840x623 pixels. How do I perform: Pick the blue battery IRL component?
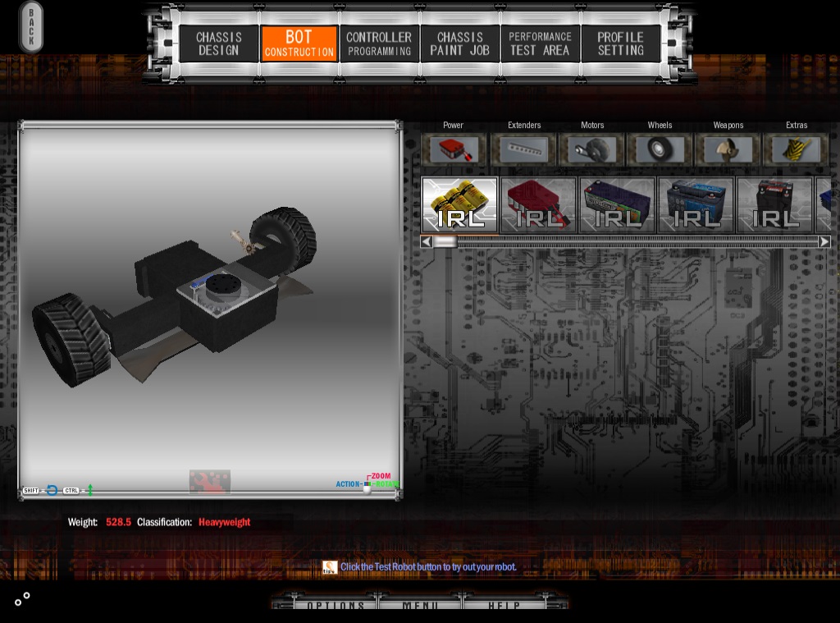click(696, 205)
